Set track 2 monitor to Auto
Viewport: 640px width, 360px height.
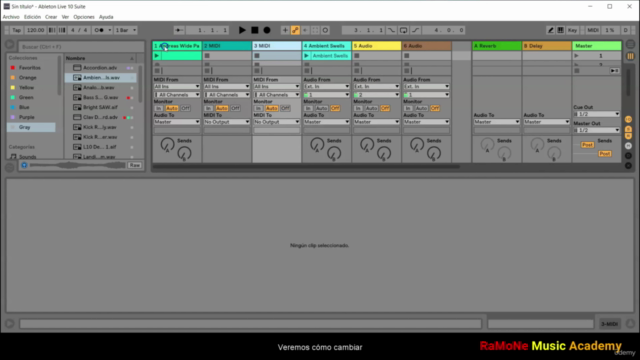pos(222,109)
